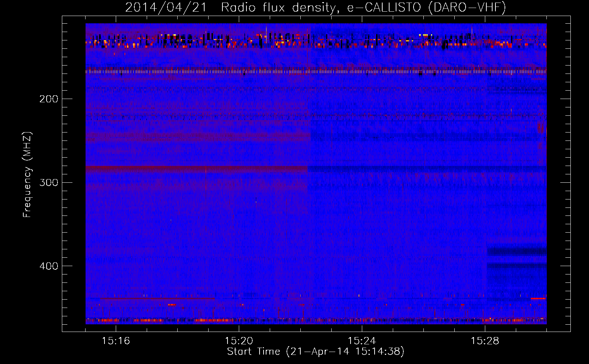Click the "Frequency (MHZ)" axis label
Screen dimensions: 589x364
click(x=27, y=175)
